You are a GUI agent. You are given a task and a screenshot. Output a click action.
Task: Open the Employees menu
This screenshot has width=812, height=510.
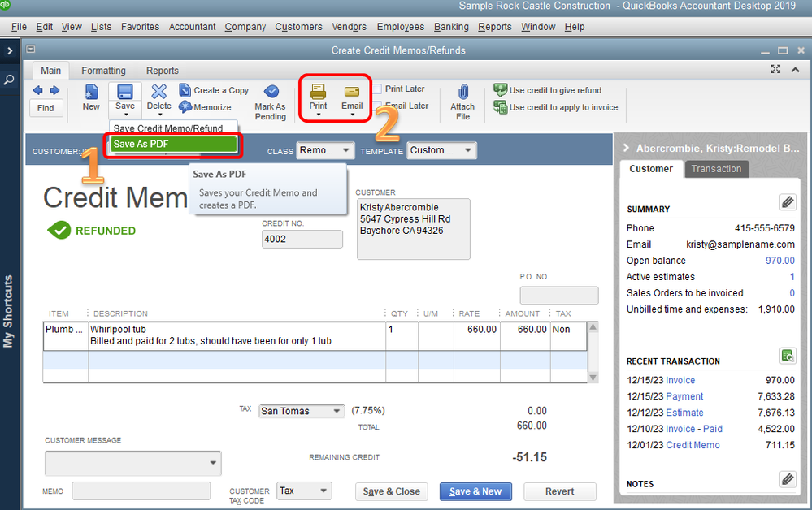[400, 26]
